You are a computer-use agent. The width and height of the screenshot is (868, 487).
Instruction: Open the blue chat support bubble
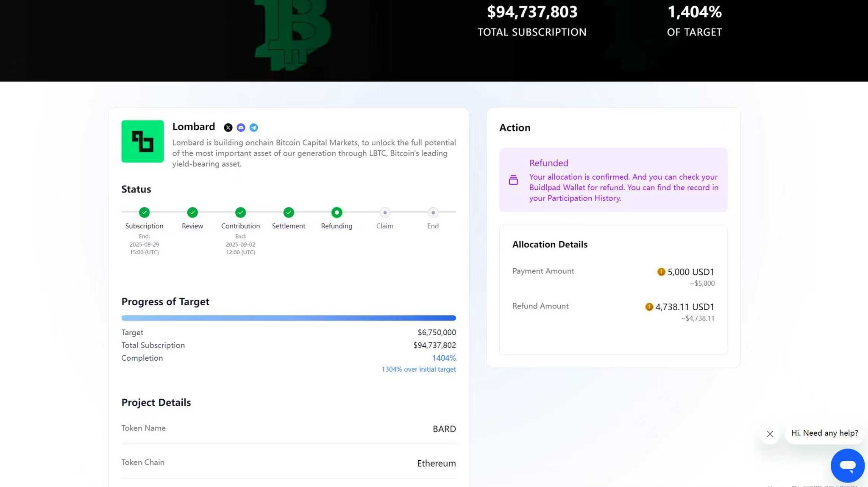tap(847, 465)
